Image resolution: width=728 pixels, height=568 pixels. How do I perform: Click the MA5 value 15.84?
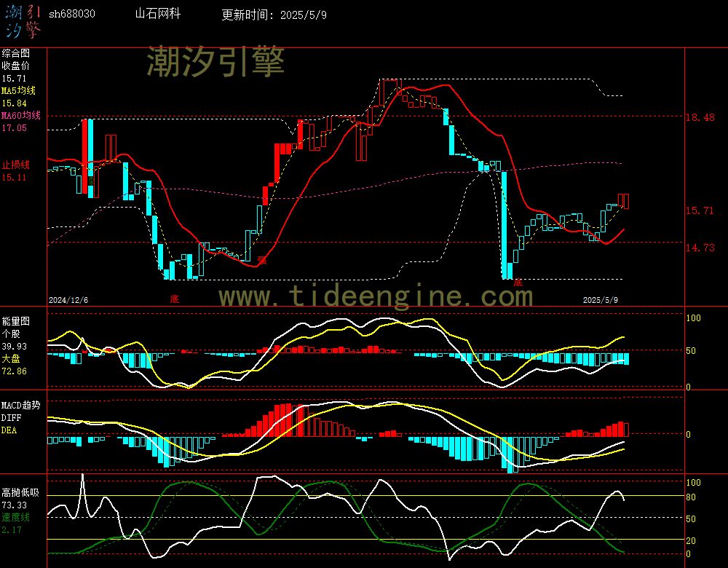tap(14, 103)
